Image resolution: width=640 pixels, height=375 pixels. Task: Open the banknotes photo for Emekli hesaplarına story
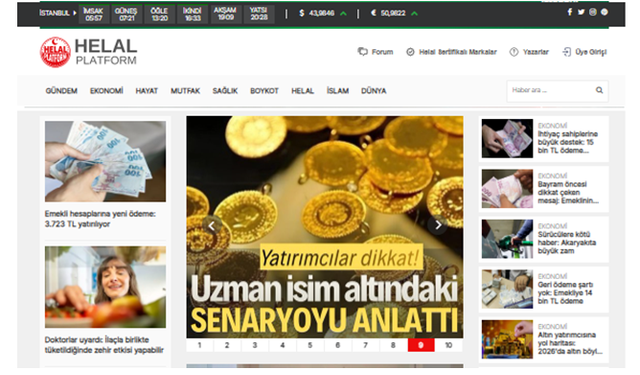click(105, 161)
